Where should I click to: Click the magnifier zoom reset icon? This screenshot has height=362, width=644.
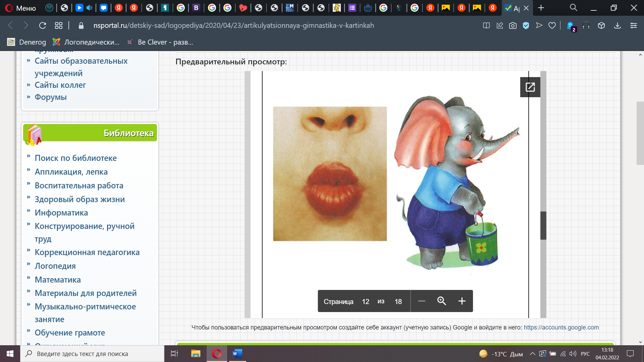tap(441, 301)
